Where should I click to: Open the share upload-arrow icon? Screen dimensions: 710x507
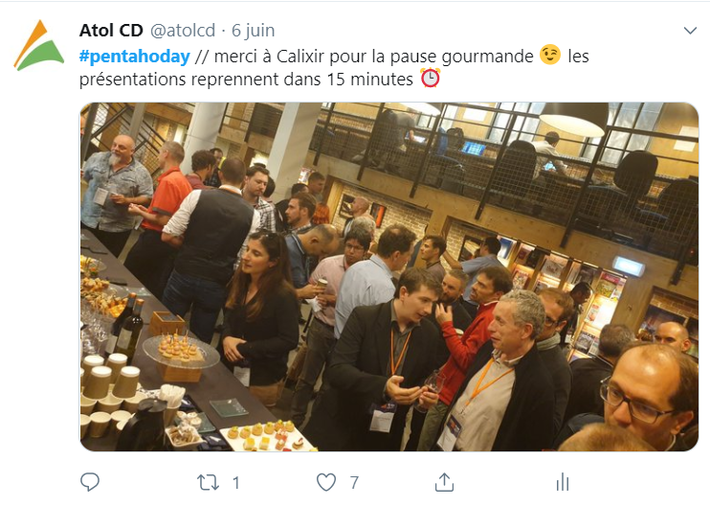(x=444, y=482)
